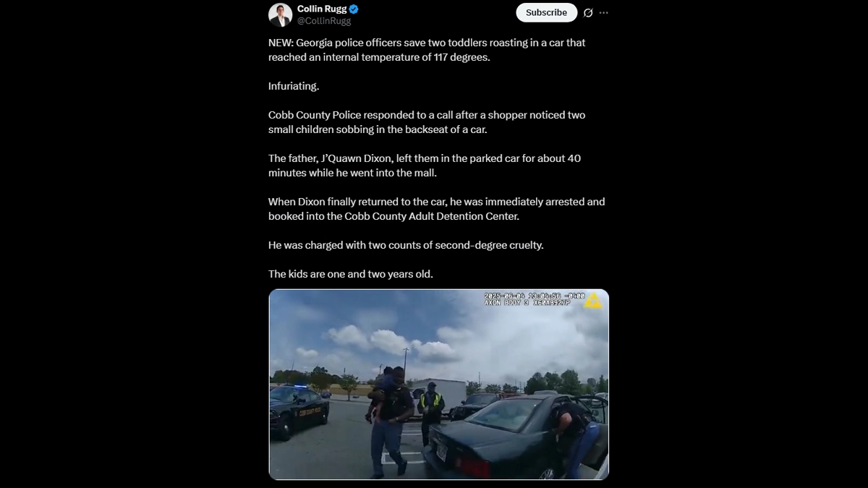Click the 'Cobb County Police responded' paragraph

427,122
